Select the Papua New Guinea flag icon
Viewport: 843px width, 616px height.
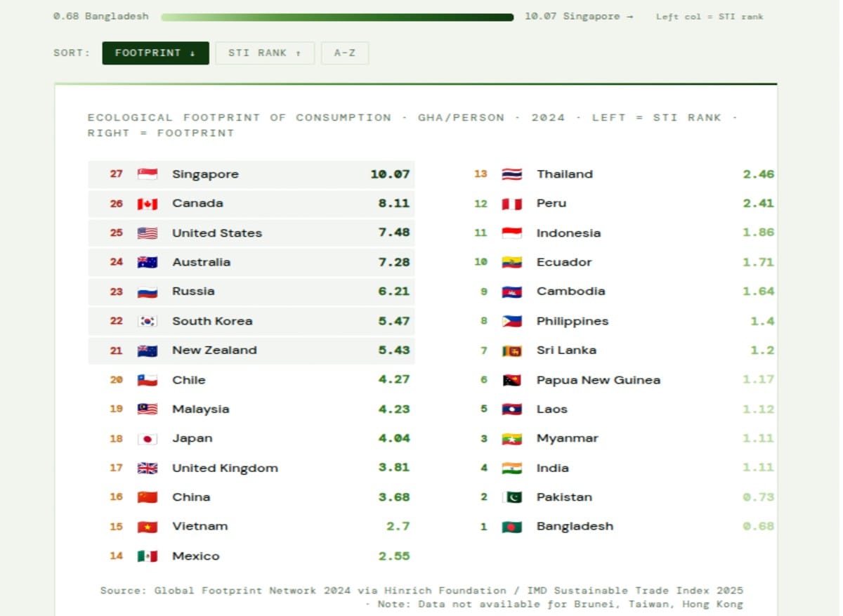pos(512,379)
